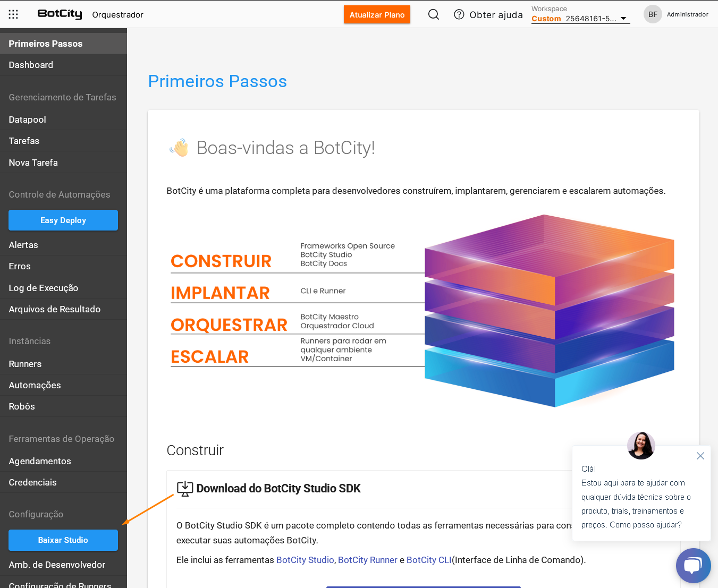Open the Dashboard section
This screenshot has width=718, height=588.
click(x=31, y=64)
